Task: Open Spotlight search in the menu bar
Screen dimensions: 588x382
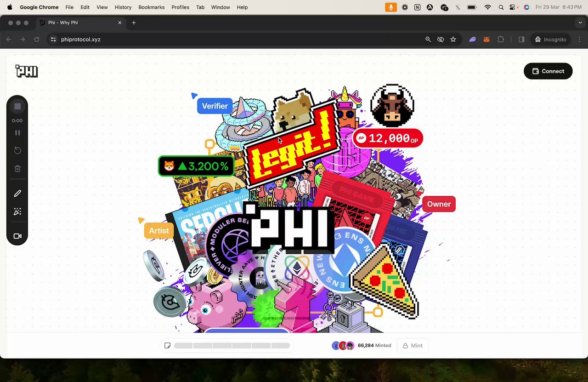Action: (x=501, y=7)
